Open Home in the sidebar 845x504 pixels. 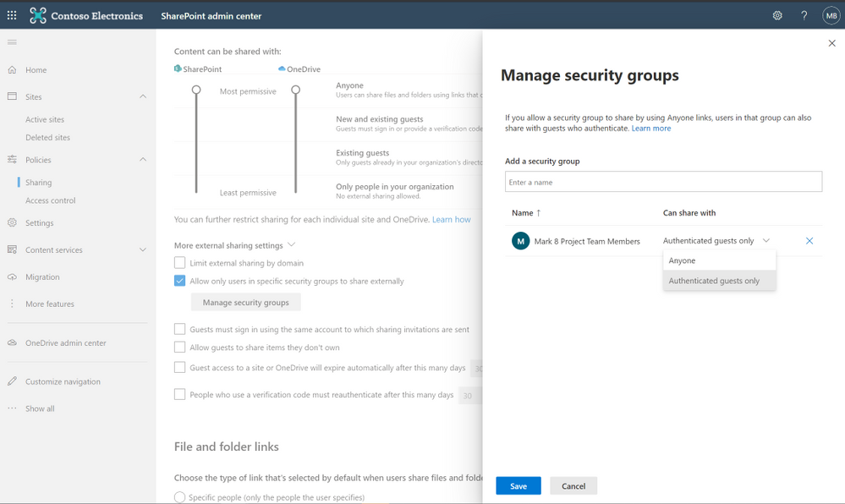coord(36,69)
